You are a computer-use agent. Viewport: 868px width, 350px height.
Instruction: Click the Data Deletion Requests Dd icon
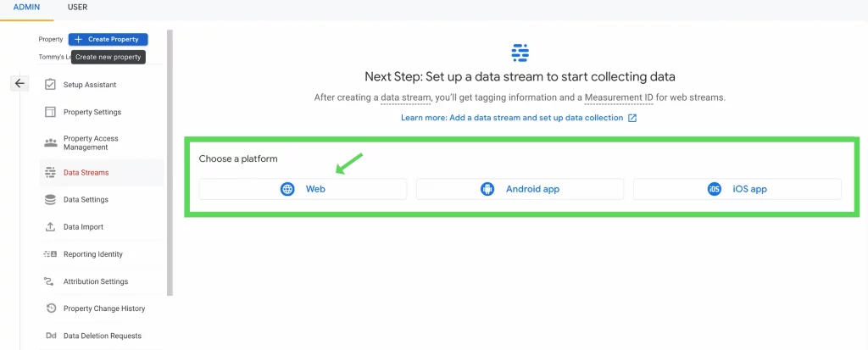pos(50,336)
